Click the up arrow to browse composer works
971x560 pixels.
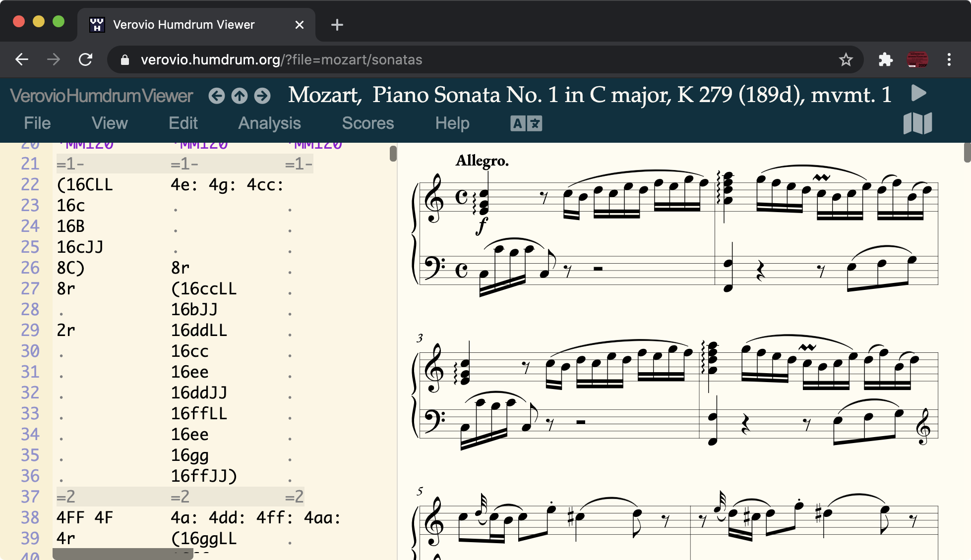(x=239, y=96)
